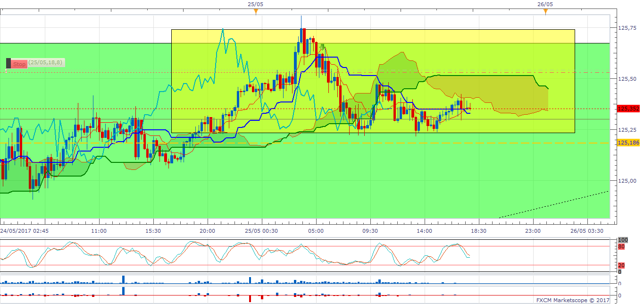The width and height of the screenshot is (644, 304).
Task: Click the 18:30 time axis label
Action: pos(479,231)
